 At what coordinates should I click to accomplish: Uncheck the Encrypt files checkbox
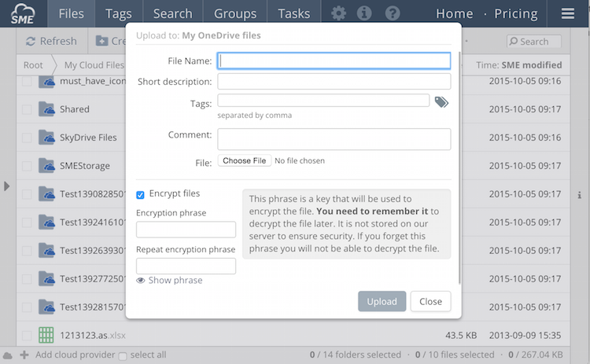pyautogui.click(x=141, y=194)
